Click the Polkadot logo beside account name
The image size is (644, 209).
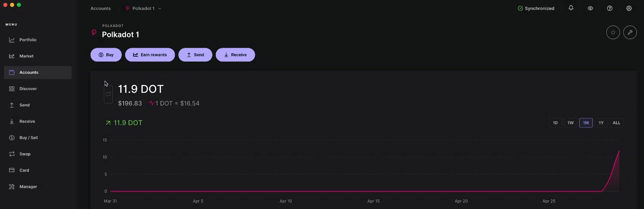coord(94,33)
